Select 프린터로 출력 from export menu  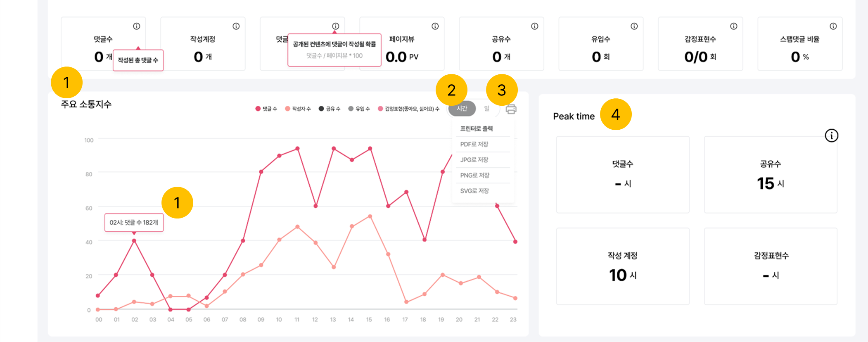477,129
